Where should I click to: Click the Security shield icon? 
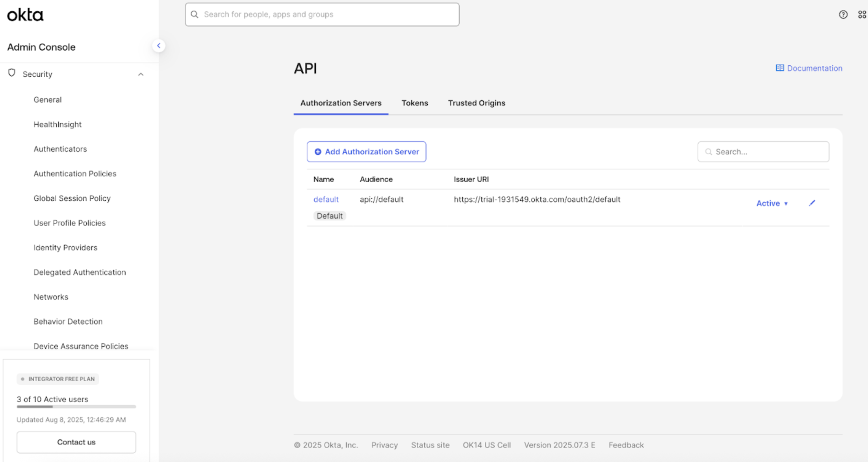point(12,73)
